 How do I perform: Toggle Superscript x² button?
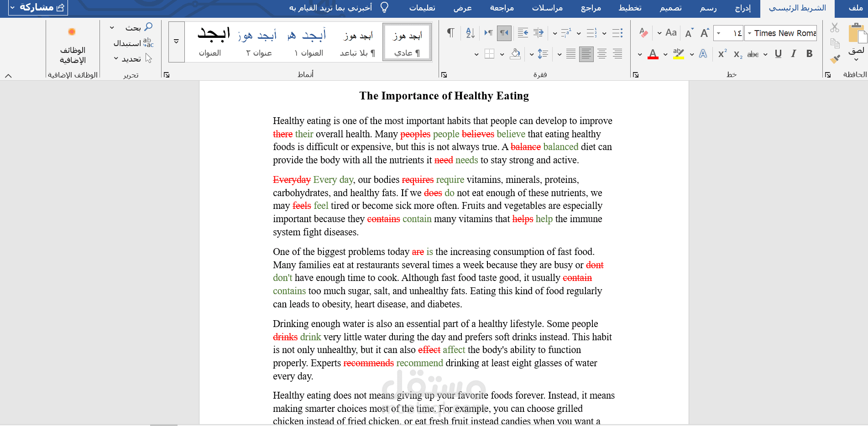(722, 54)
